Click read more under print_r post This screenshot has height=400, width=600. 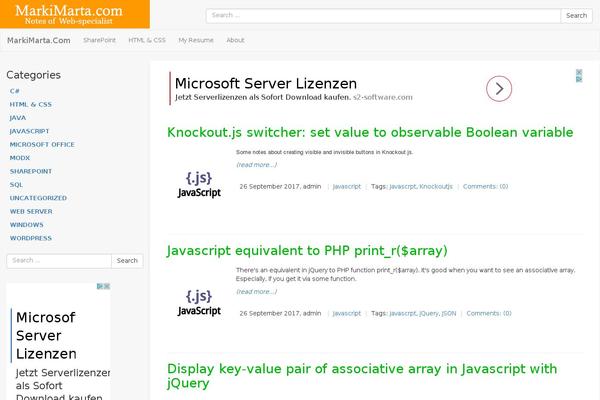[256, 292]
